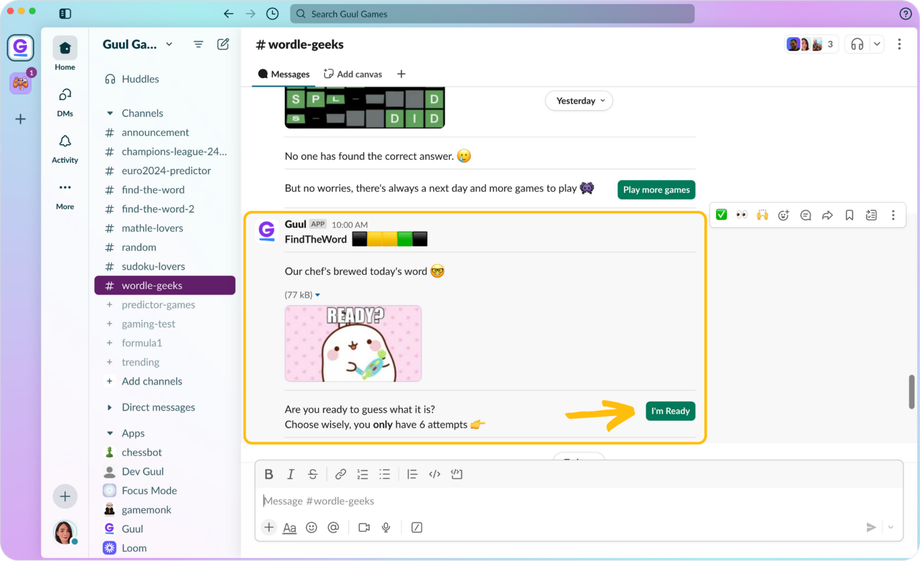Click Add channels in sidebar

tap(152, 381)
